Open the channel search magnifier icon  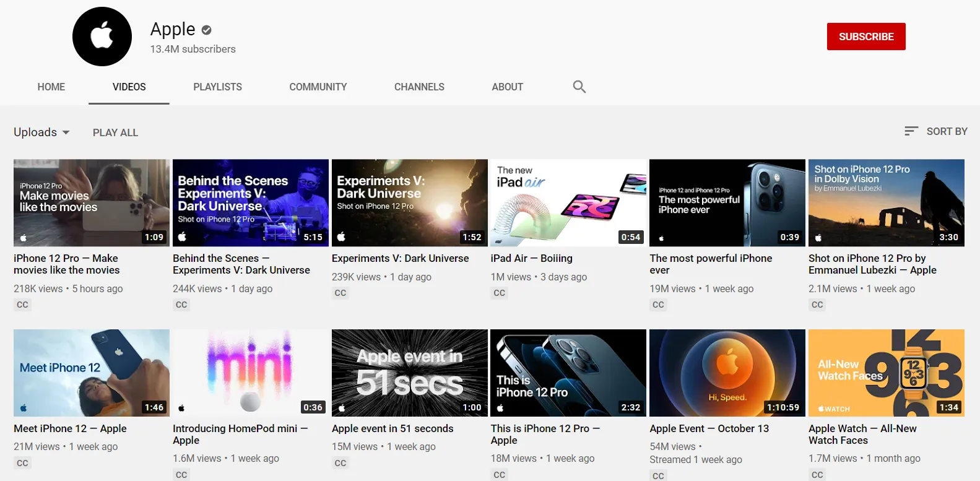[579, 87]
